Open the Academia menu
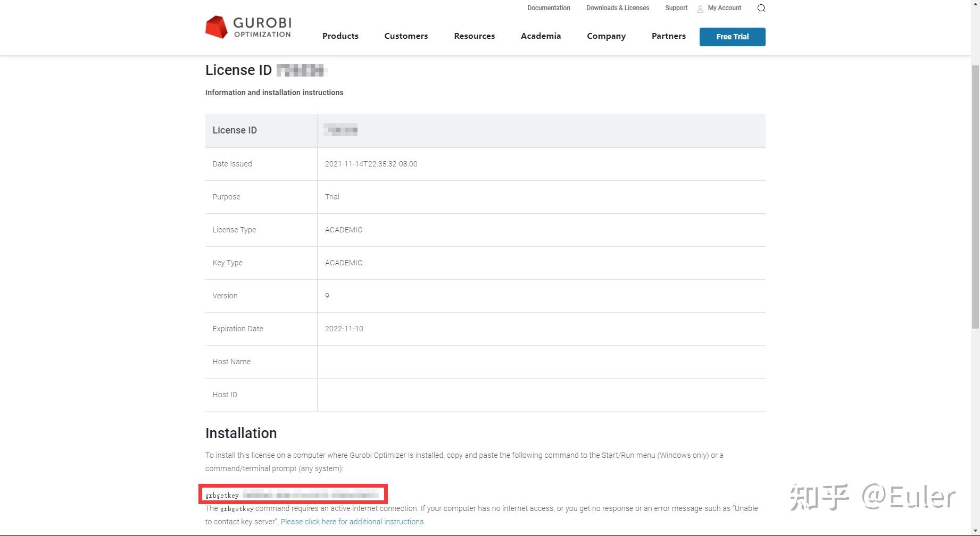The image size is (980, 536). pos(541,36)
